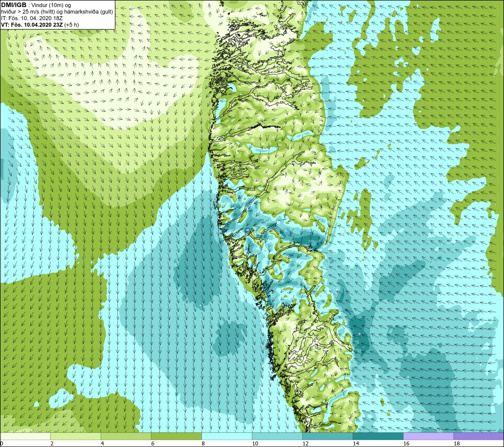Click the legend tick label '2'
The image size is (504, 447).
tap(52, 444)
